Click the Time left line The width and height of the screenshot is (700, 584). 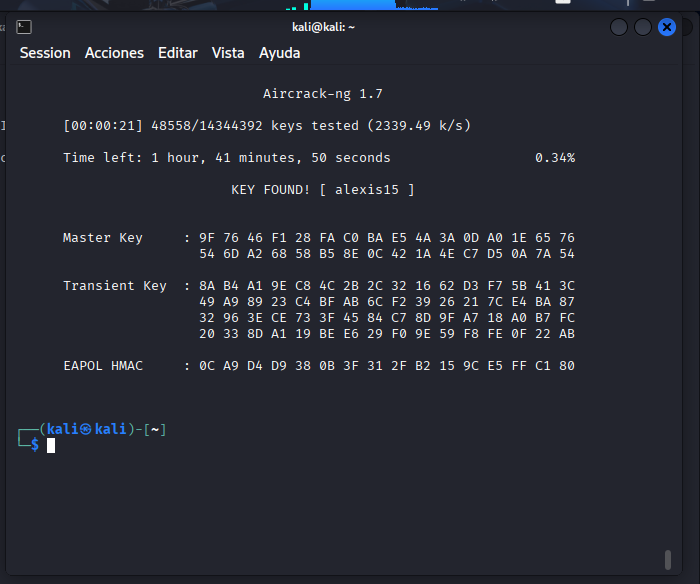pyautogui.click(x=227, y=158)
